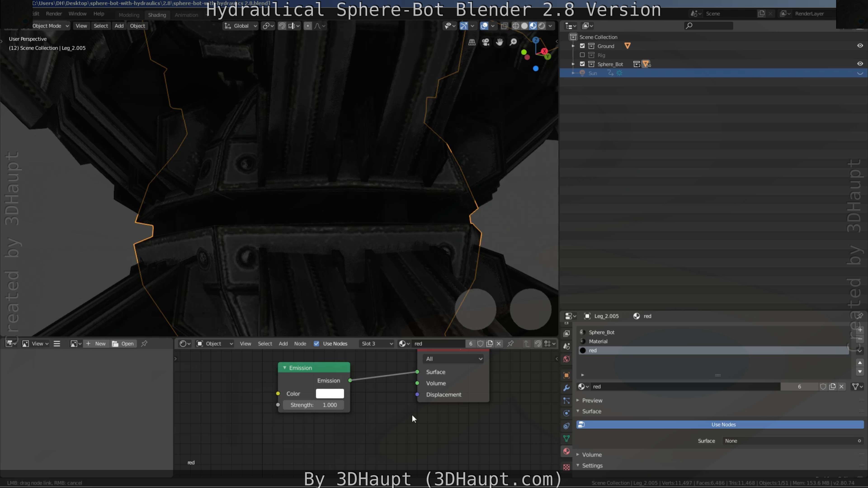Open the Object Data mesh tab icon
The width and height of the screenshot is (868, 488).
[x=566, y=439]
